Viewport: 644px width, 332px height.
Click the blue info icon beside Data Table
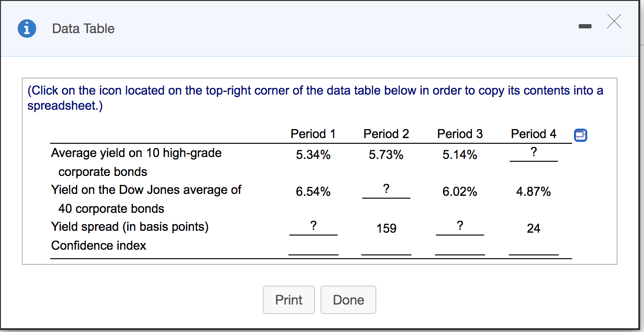pyautogui.click(x=27, y=28)
